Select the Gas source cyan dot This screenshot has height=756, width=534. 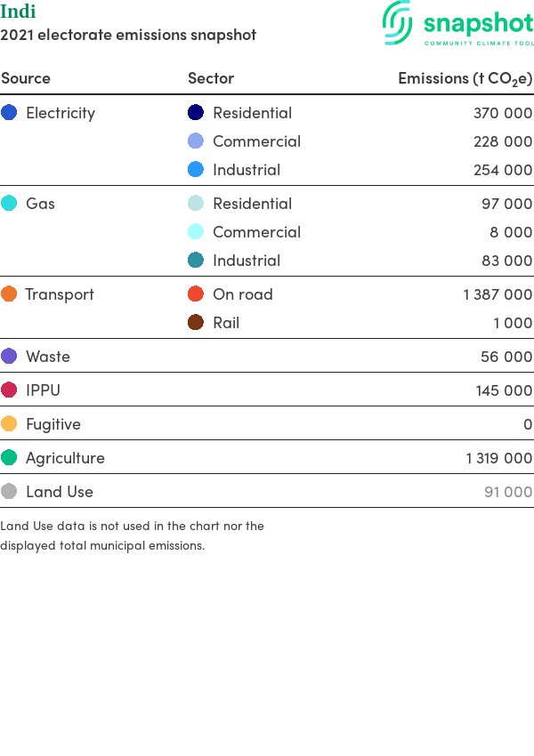[x=9, y=203]
